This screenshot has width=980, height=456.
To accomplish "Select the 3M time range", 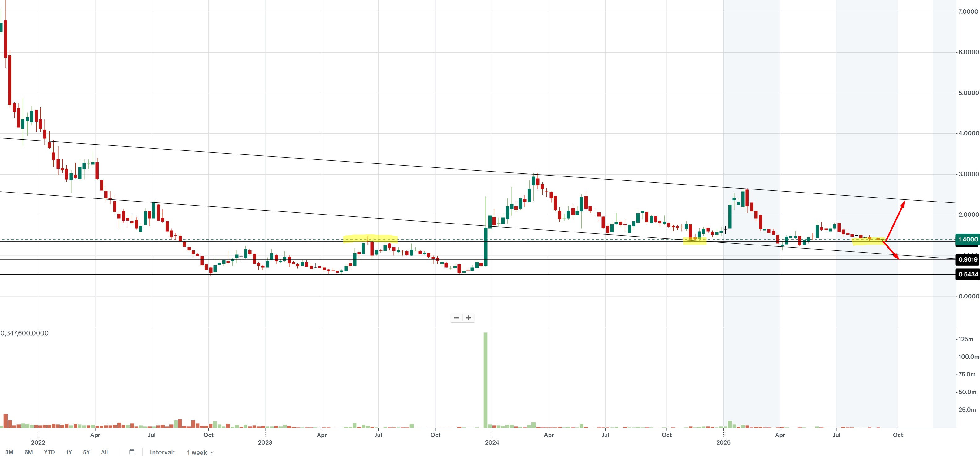I will click(x=9, y=452).
